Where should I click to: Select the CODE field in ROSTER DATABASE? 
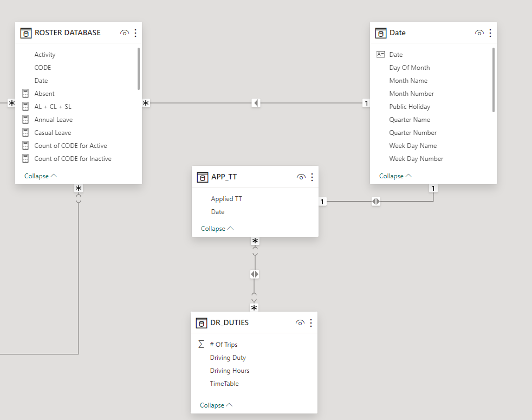(43, 68)
